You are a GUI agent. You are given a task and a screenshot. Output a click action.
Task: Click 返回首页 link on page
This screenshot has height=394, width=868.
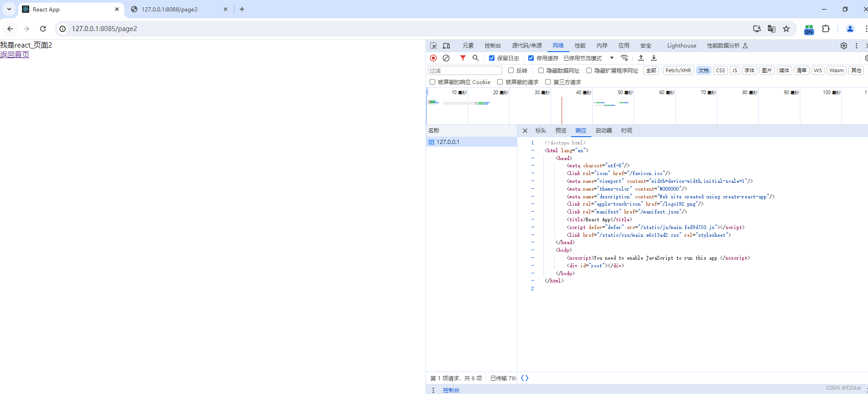point(15,54)
